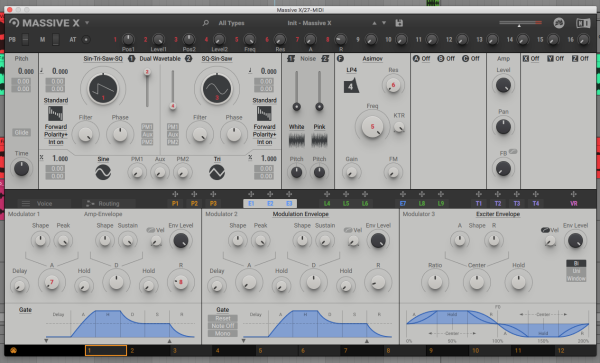Open the Massive X header dropdown arrow
The width and height of the screenshot is (600, 363).
[87, 23]
